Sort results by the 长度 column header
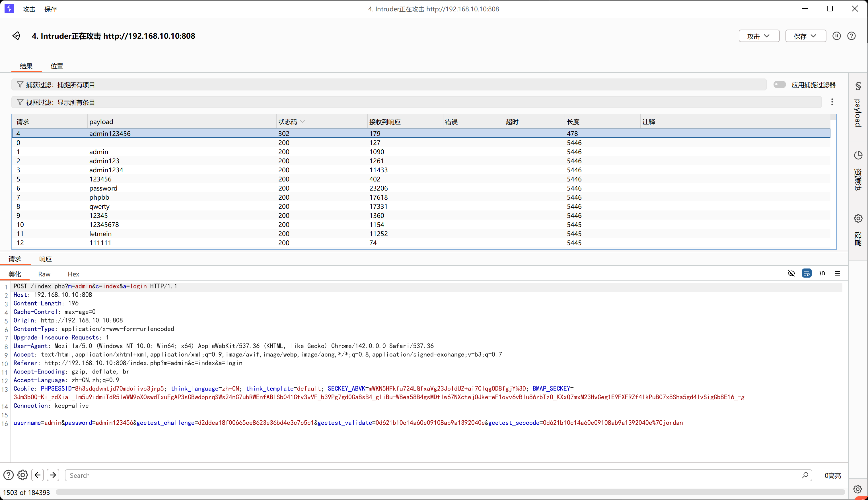 [x=573, y=122]
